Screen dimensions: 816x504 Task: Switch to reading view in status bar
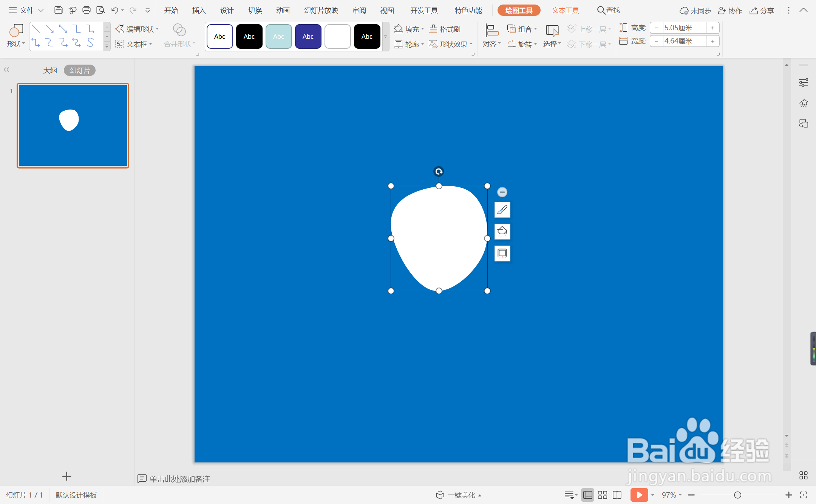[617, 495]
